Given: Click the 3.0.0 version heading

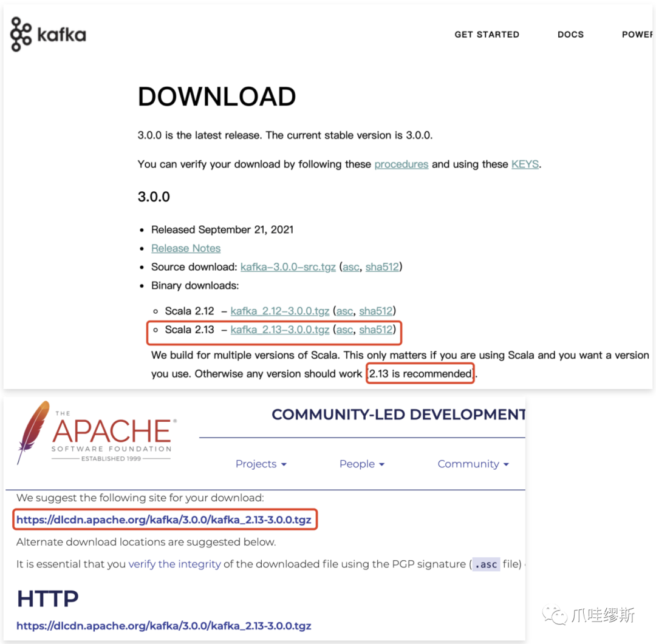Looking at the screenshot, I should pos(154,197).
